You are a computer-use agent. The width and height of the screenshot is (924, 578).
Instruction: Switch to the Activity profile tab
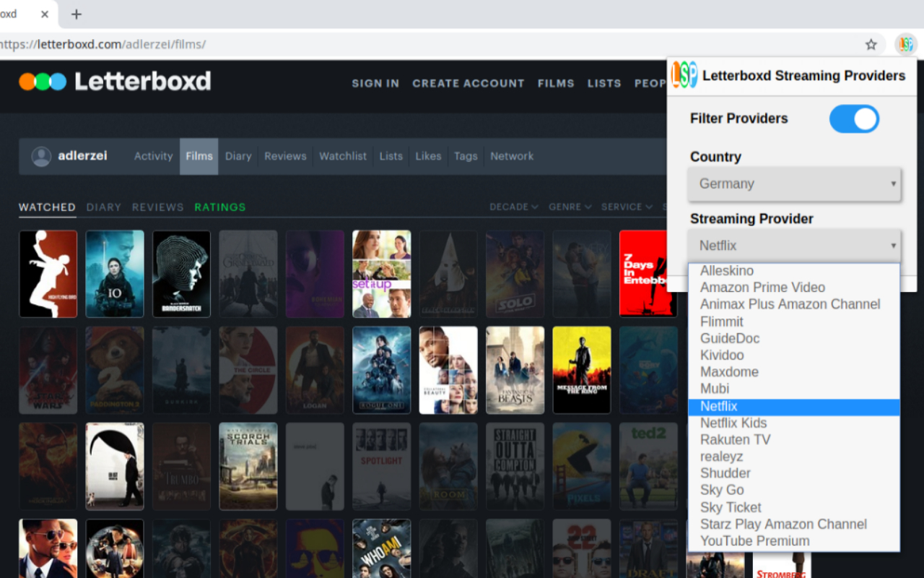153,156
